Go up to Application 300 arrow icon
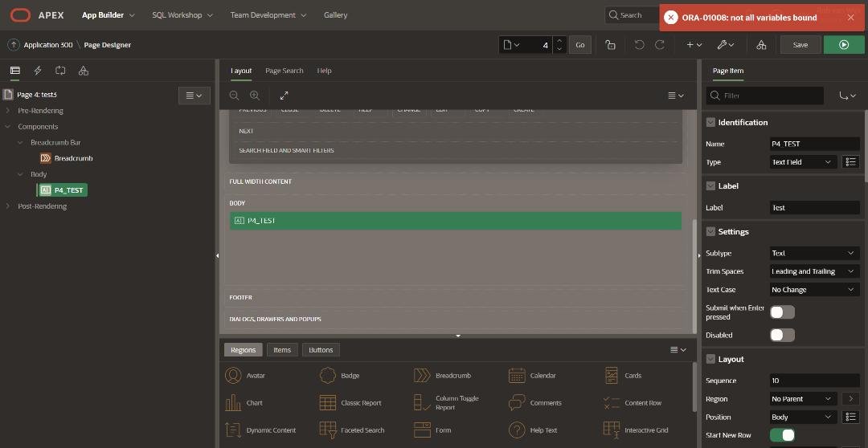868x448 pixels. [14, 45]
